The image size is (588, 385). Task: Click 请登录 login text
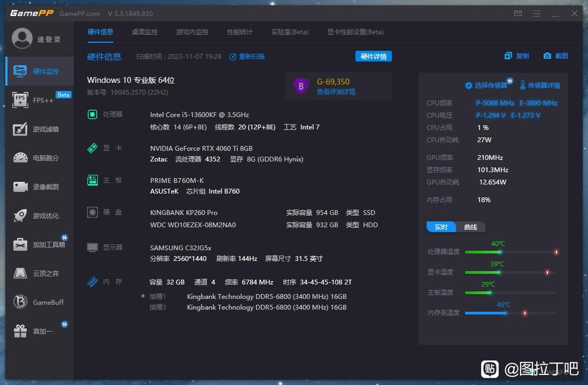tap(49, 40)
